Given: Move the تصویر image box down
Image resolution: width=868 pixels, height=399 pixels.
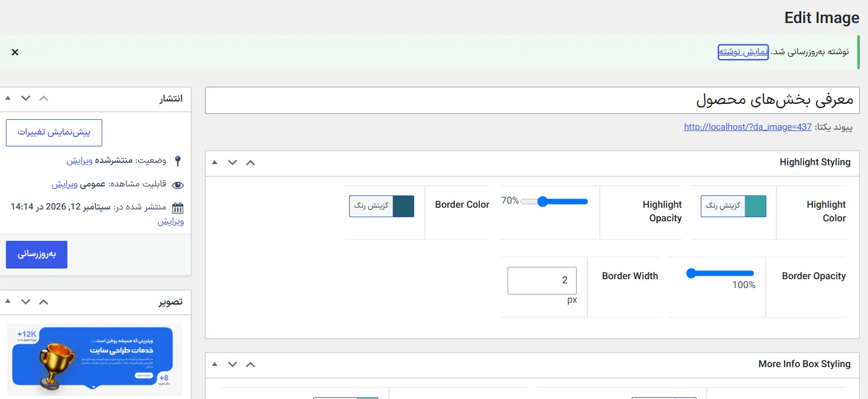Looking at the screenshot, I should pyautogui.click(x=25, y=302).
